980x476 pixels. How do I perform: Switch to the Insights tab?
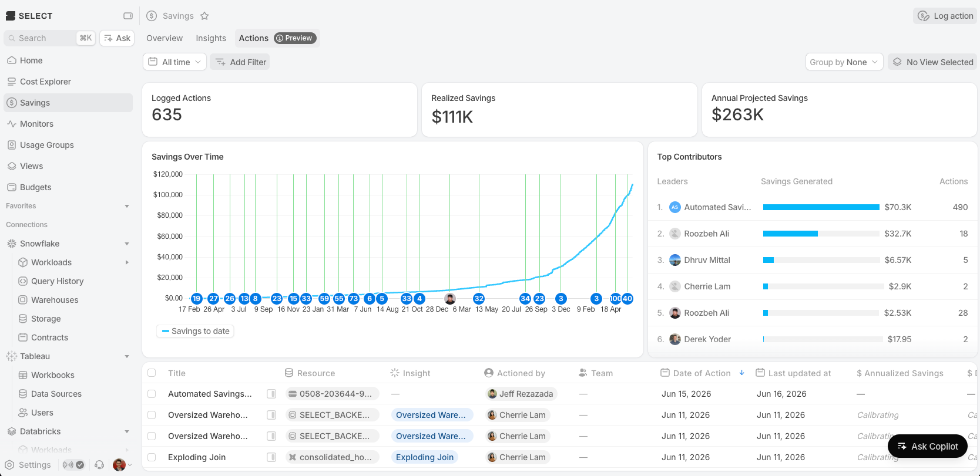pos(211,38)
